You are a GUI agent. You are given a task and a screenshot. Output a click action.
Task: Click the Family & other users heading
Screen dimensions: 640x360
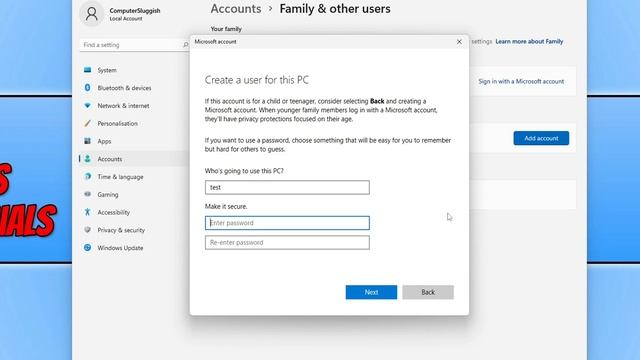(335, 9)
